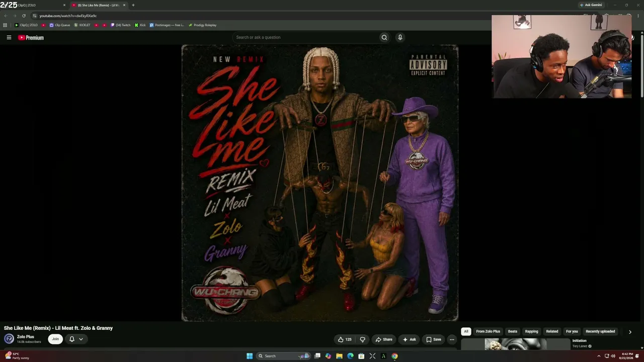Viewport: 644px width, 362px height.
Task: Filter suggestions by Beats chip
Action: pos(512,331)
